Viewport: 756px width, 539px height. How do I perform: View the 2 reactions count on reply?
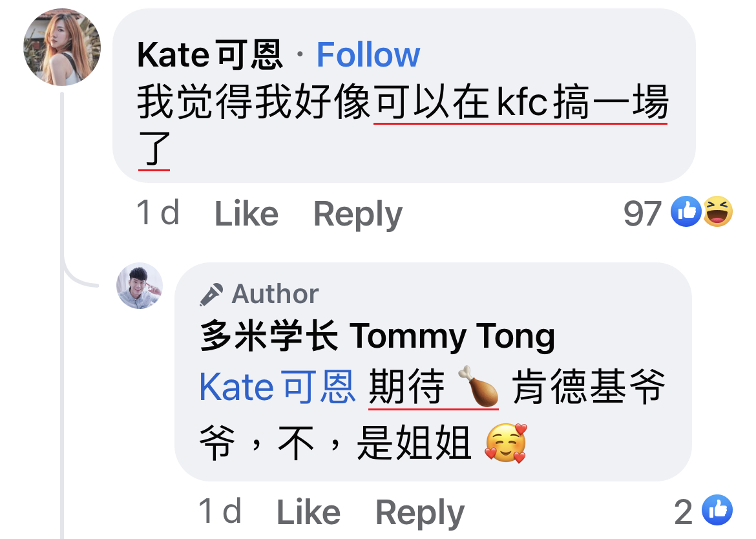click(683, 512)
